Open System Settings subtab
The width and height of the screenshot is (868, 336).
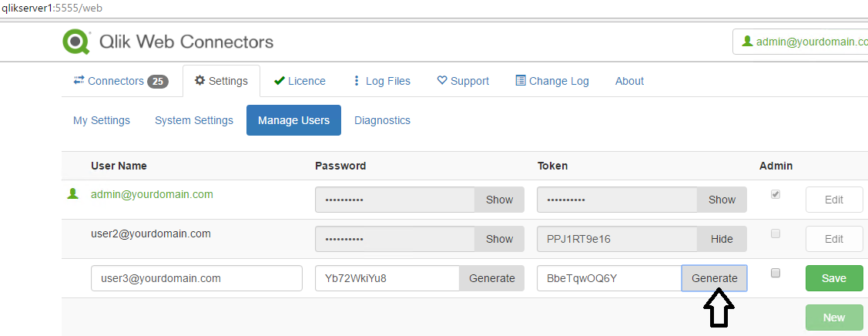point(194,120)
